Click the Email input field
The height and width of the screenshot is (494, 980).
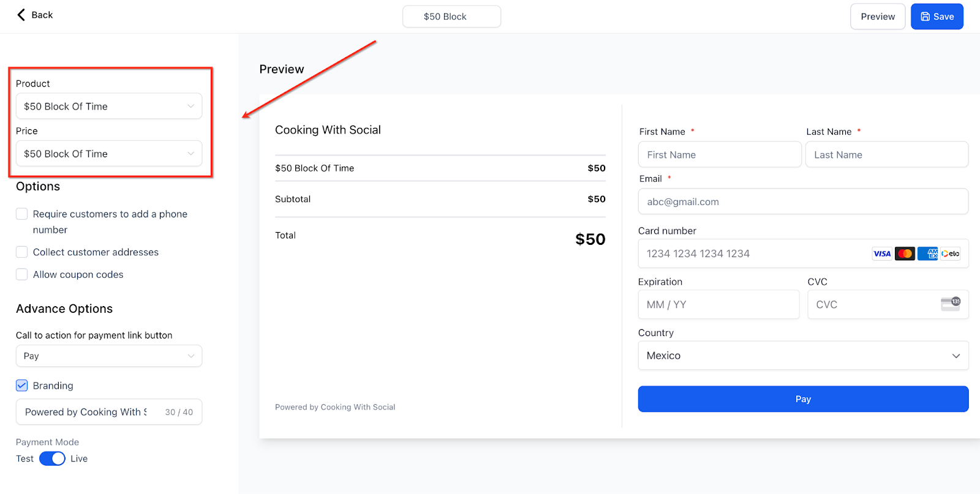click(x=803, y=201)
